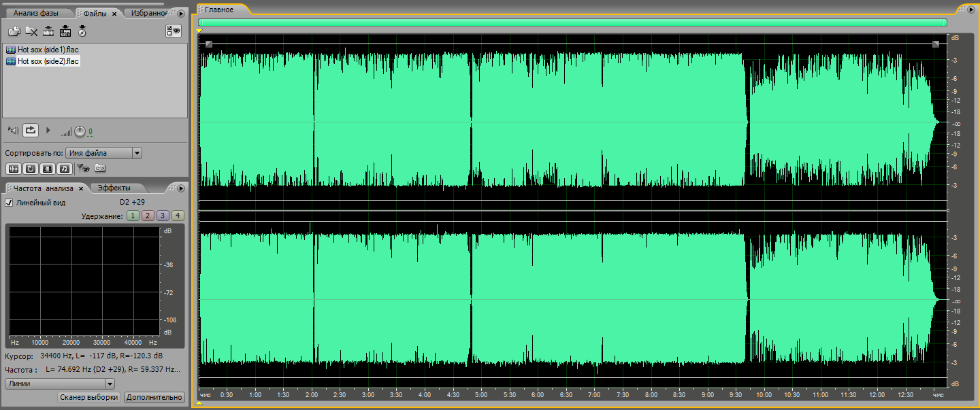Close the 'Файлы' tab with its x

pos(114,14)
